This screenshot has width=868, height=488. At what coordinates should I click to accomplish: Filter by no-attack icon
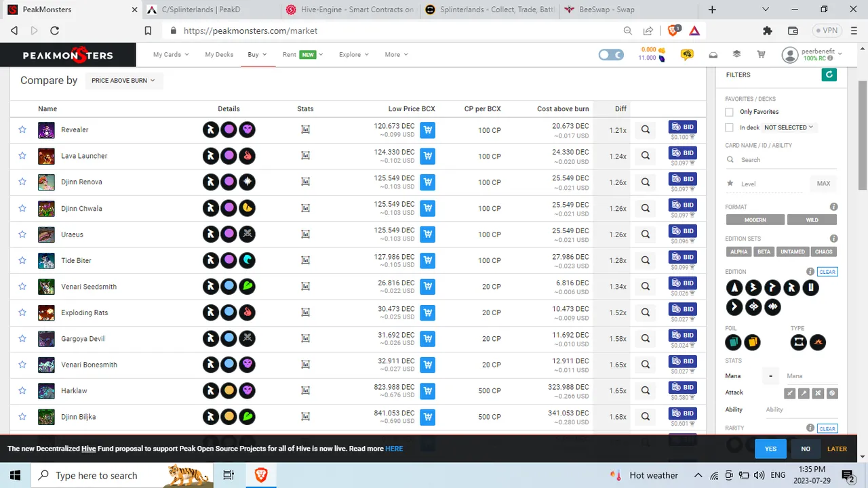[832, 393]
